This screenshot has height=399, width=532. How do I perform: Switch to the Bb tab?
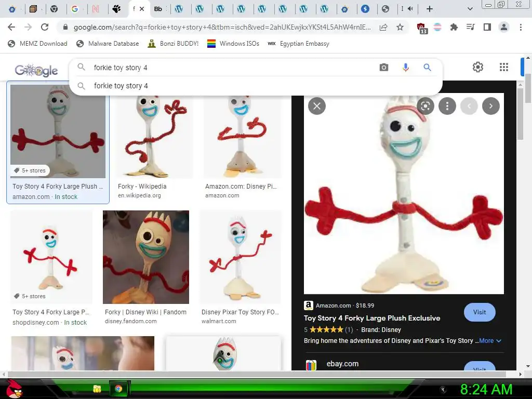click(x=158, y=9)
